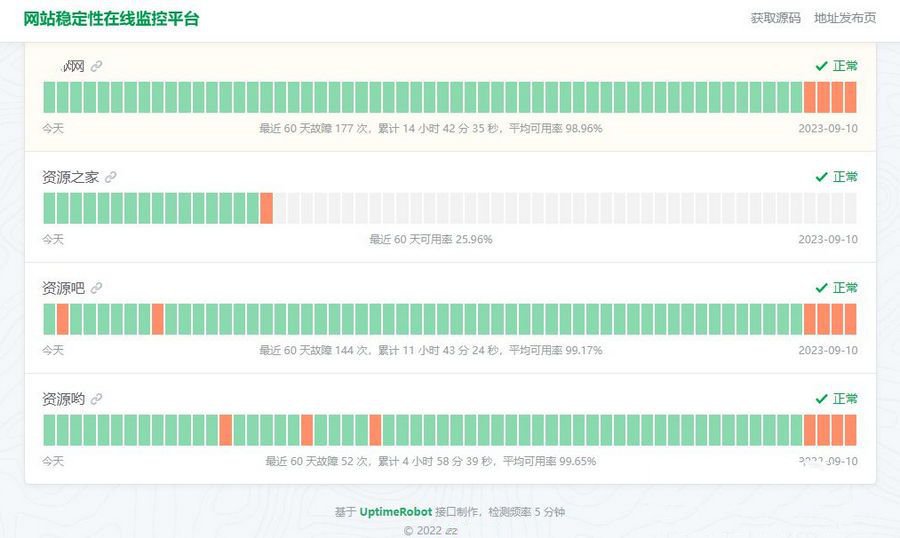Select the only orange bar in 资源之家 timeline
The image size is (900, 538).
pos(266,208)
